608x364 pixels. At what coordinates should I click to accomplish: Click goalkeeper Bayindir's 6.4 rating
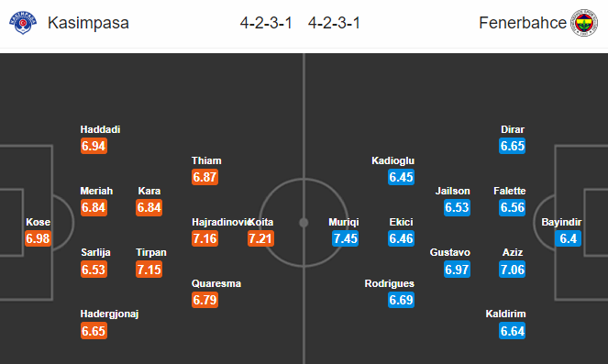point(568,238)
